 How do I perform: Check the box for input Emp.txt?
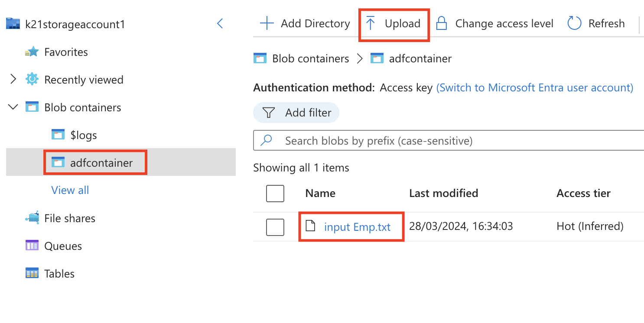point(275,227)
